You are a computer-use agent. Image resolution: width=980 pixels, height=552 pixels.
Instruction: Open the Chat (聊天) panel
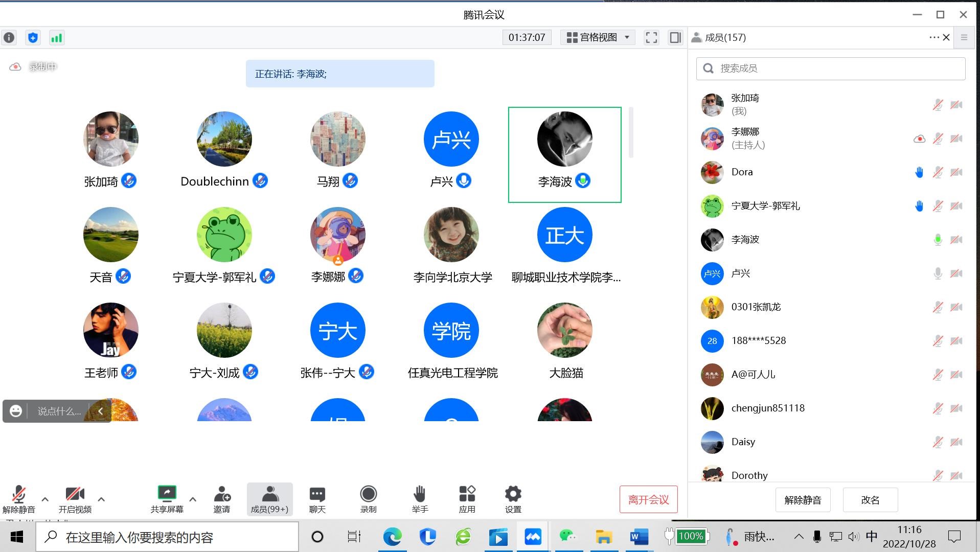[x=317, y=499]
